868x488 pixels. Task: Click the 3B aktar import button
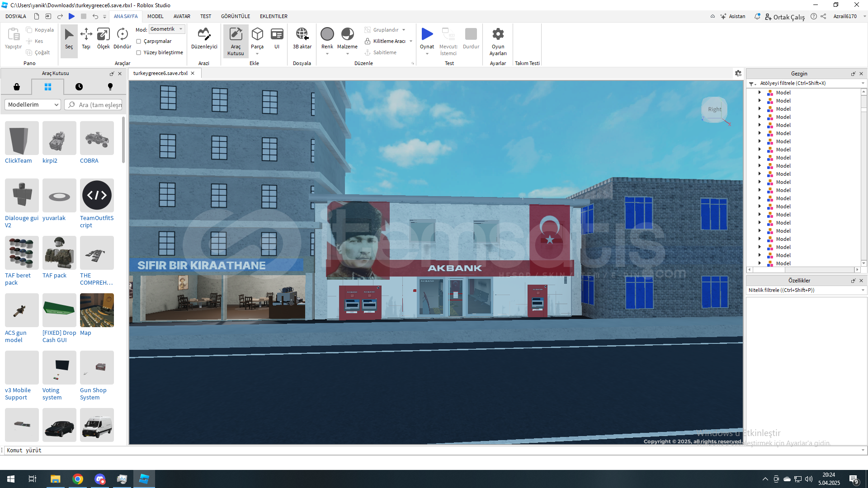point(302,39)
